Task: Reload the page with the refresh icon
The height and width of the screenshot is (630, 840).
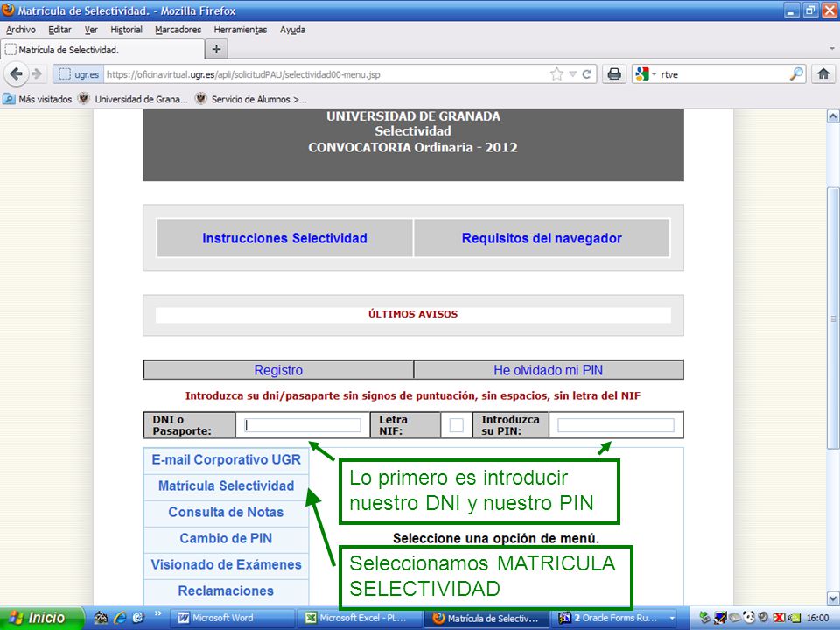Action: tap(586, 74)
